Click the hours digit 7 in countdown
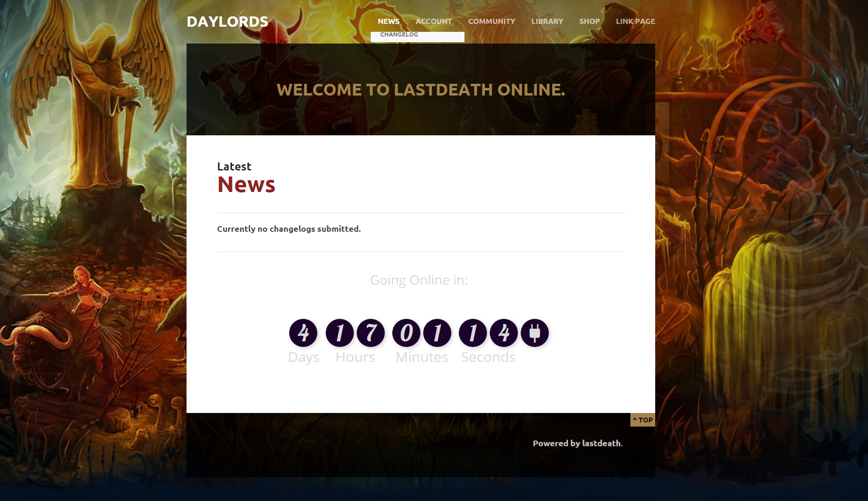 pyautogui.click(x=371, y=333)
